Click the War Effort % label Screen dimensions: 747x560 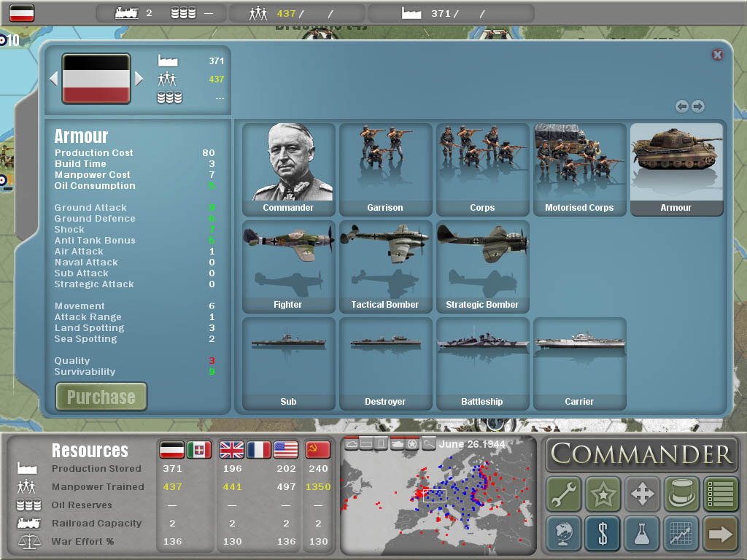(82, 542)
